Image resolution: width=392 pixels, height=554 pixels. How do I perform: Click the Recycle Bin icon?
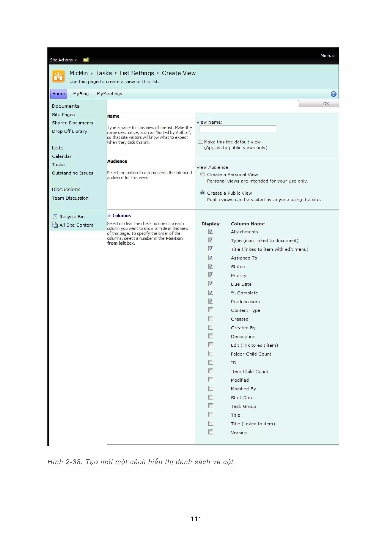click(55, 216)
